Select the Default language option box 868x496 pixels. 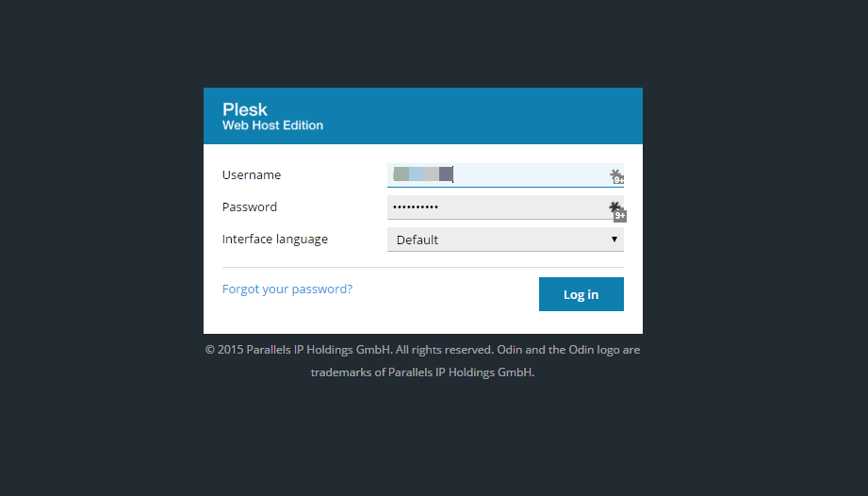point(505,240)
